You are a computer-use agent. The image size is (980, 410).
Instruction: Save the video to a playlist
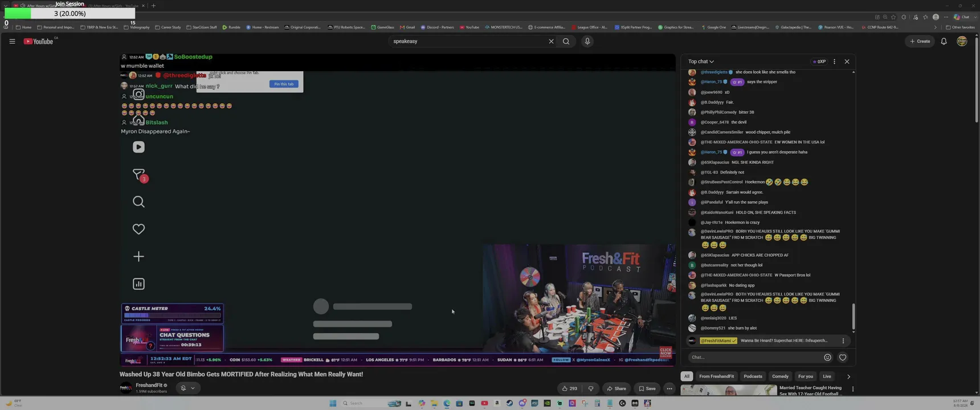click(647, 388)
